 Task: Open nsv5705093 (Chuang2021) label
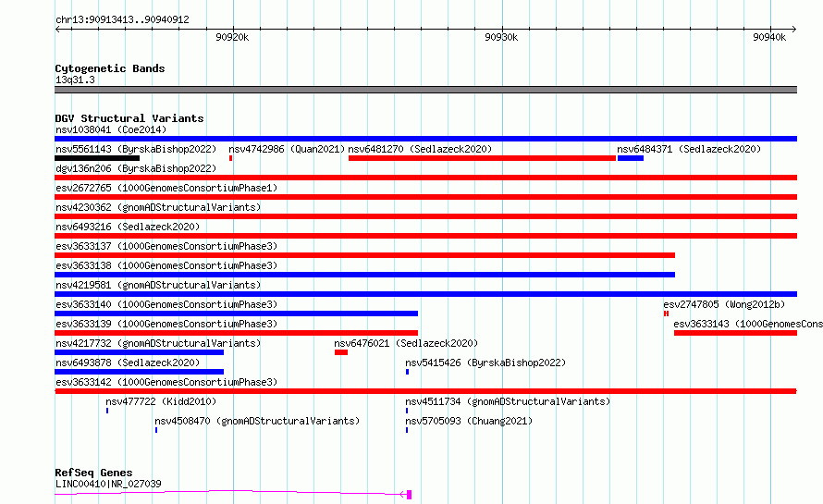pyautogui.click(x=469, y=421)
